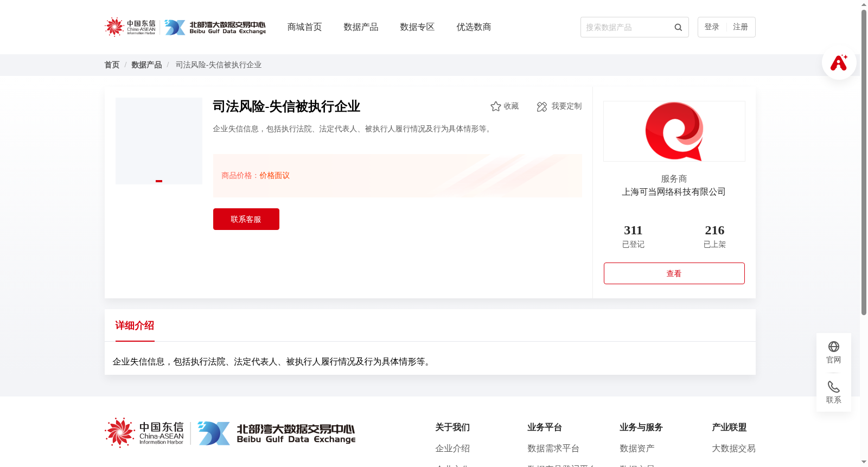Click 数据产品 in the breadcrumb
Viewport: 868px width, 467px height.
[x=146, y=65]
